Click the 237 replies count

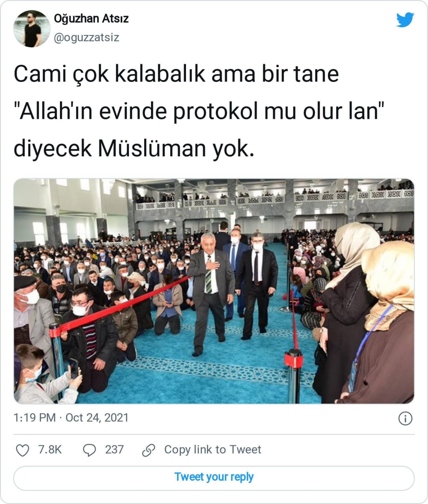coord(114,450)
